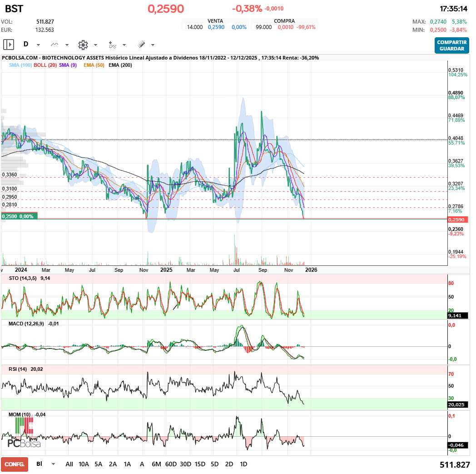Select the 15D time range
This screenshot has width=476, height=474.
coord(200,464)
